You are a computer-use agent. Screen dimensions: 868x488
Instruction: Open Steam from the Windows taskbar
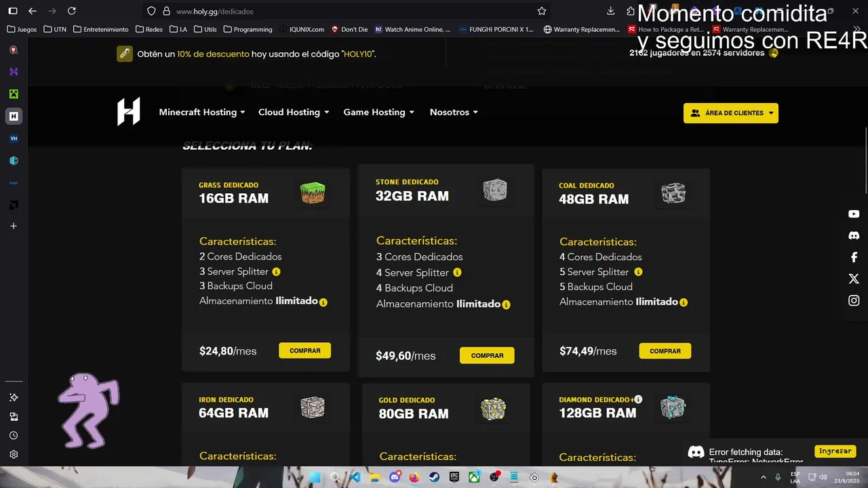click(x=435, y=477)
